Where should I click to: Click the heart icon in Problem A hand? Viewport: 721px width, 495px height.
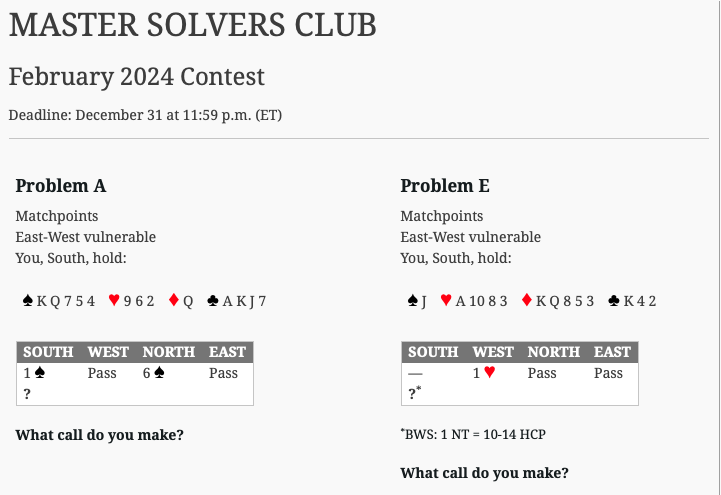(114, 300)
